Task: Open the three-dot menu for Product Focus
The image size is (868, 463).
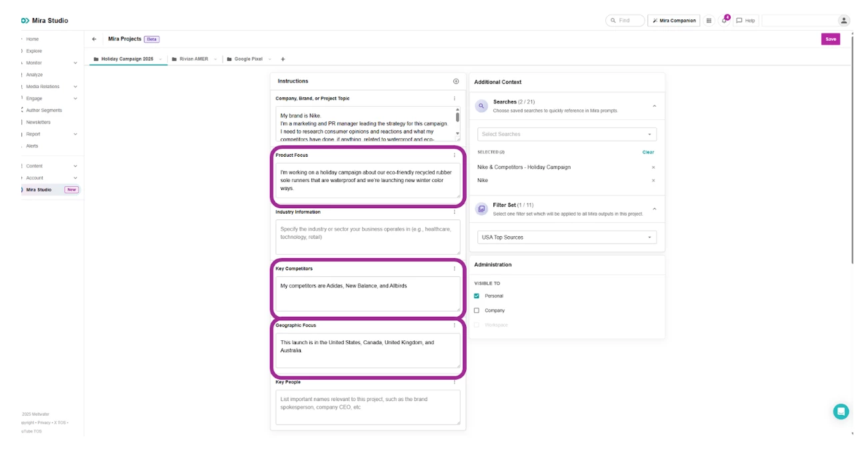Action: pos(455,155)
